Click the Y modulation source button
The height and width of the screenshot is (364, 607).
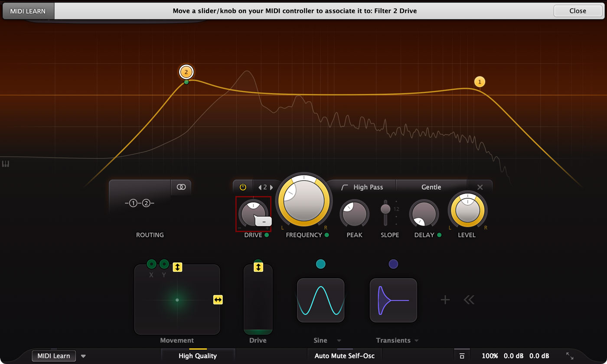(164, 264)
